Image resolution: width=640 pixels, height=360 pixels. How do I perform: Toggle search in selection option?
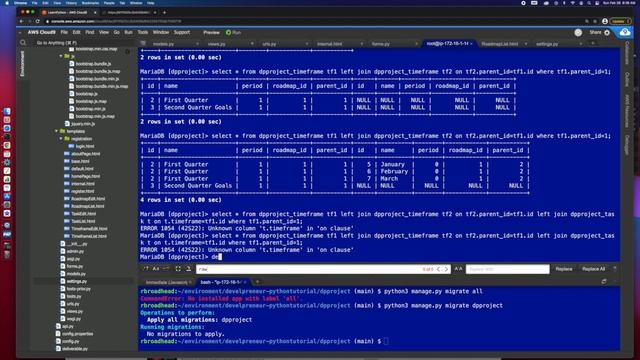(178, 269)
